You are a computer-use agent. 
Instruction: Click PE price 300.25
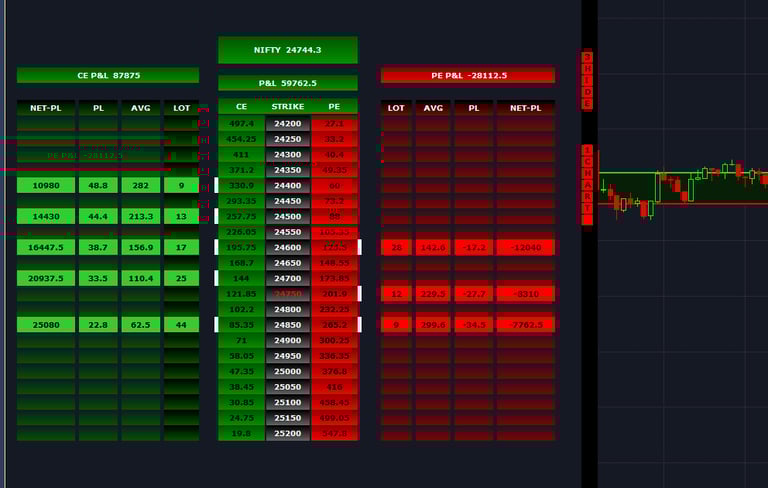tap(334, 341)
